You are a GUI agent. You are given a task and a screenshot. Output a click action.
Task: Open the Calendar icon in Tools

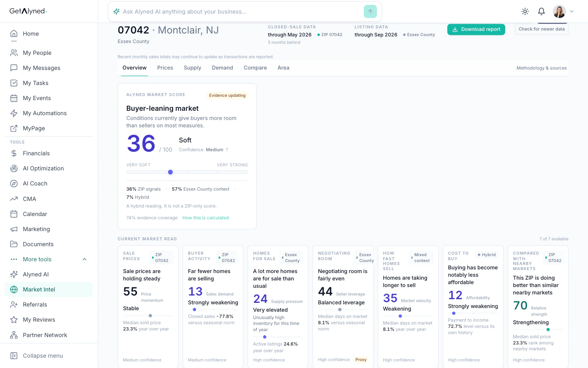(x=14, y=214)
